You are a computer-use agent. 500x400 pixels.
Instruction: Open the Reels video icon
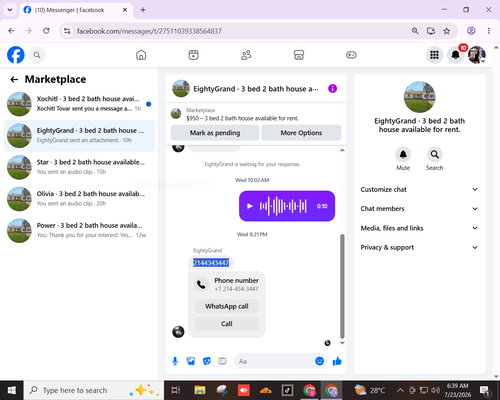pos(194,55)
